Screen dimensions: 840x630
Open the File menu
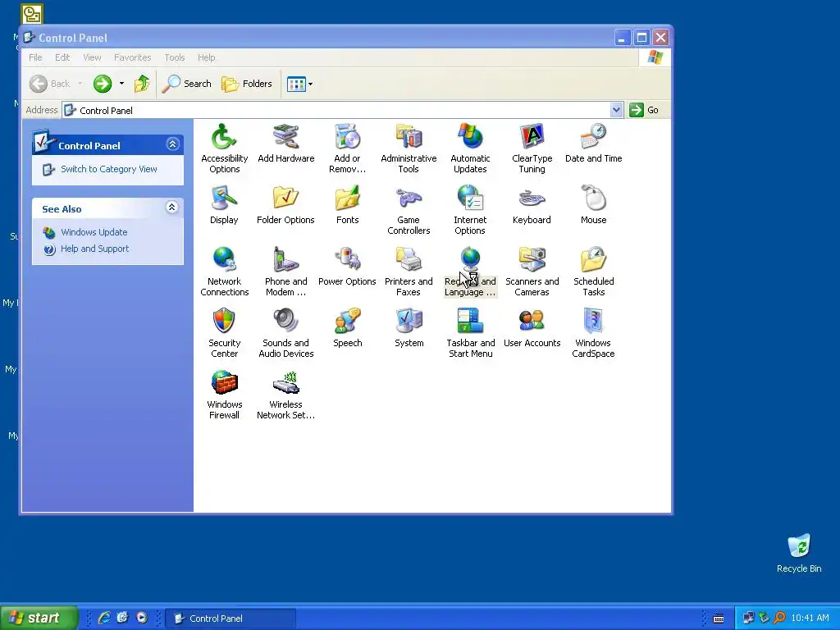coord(35,57)
